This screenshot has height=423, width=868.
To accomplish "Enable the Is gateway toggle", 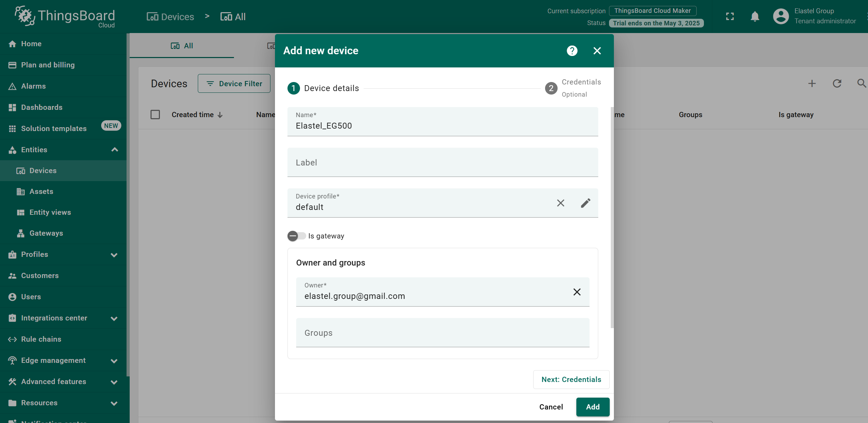I will tap(296, 236).
